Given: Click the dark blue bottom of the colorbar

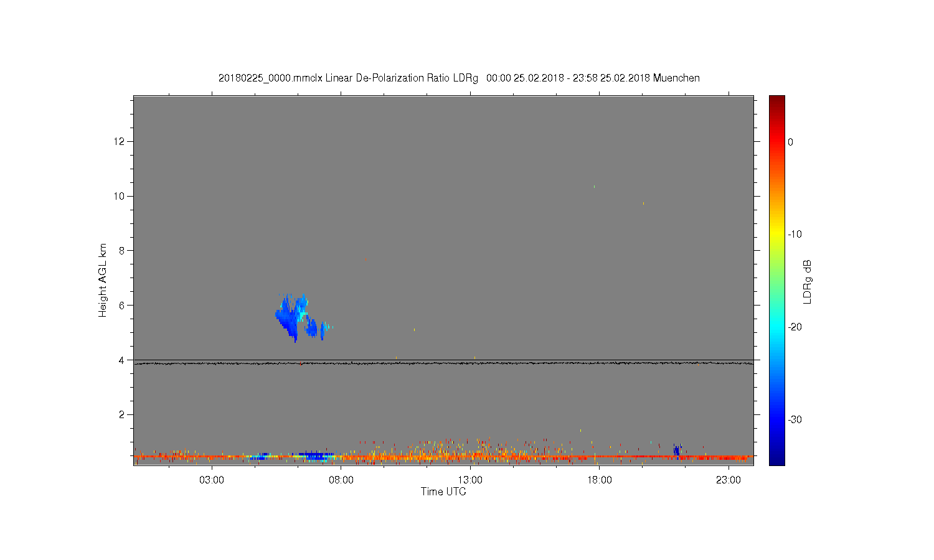Looking at the screenshot, I should coord(777,459).
